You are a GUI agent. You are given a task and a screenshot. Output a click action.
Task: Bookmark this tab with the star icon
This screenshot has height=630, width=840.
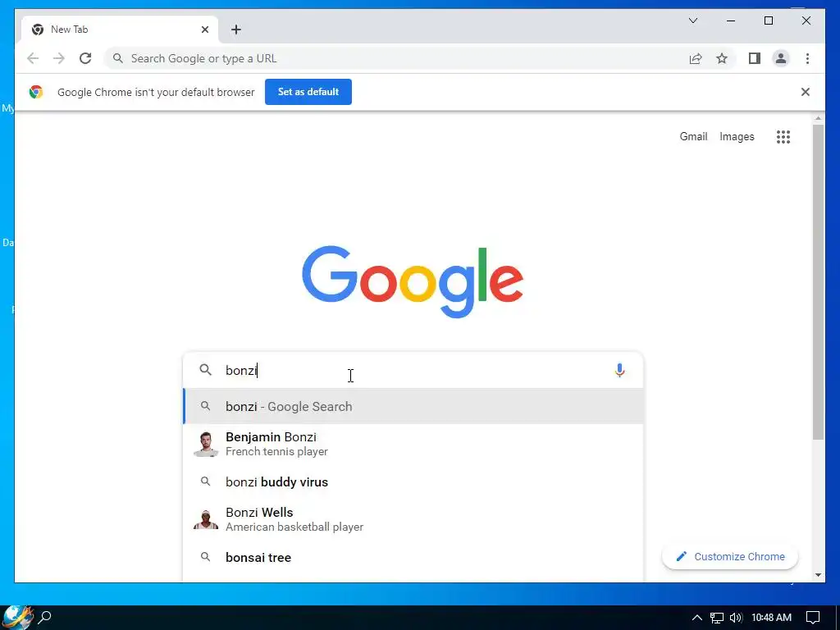coord(722,58)
